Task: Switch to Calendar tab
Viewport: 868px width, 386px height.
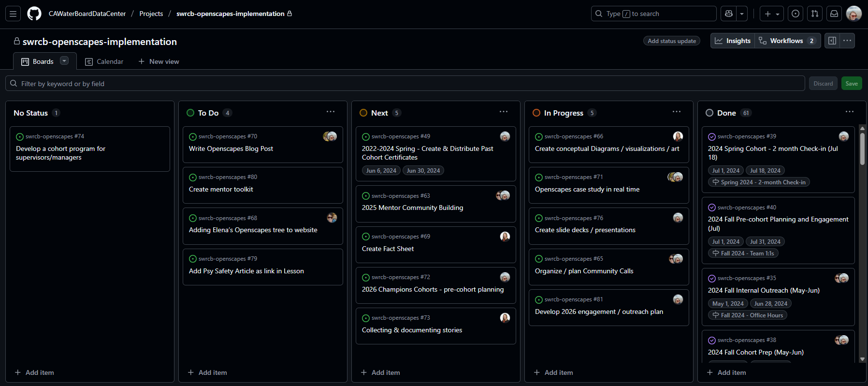Action: (104, 61)
